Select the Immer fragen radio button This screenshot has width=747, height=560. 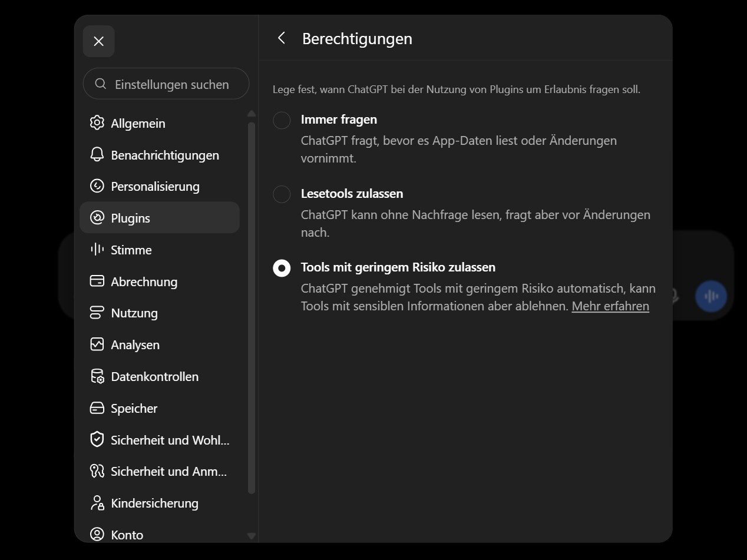(x=282, y=120)
